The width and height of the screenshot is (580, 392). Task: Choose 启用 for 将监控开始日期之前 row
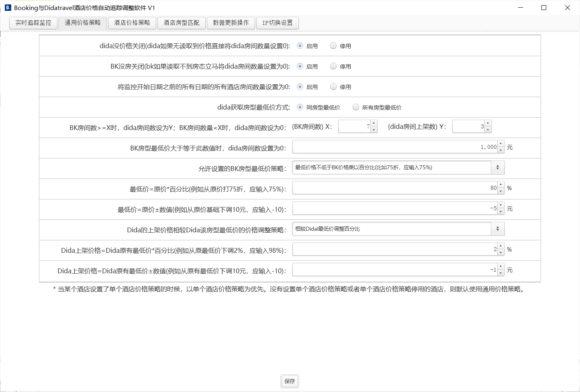(x=300, y=87)
